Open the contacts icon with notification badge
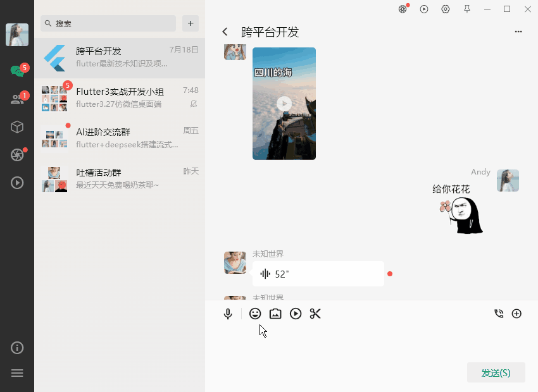538x392 pixels. (x=17, y=98)
